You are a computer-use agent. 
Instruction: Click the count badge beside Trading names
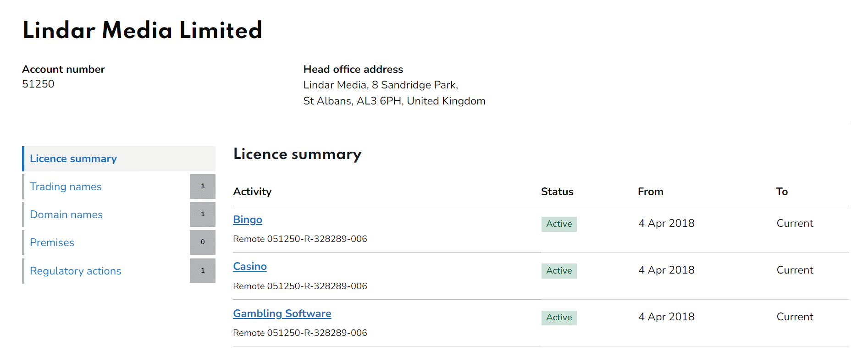[x=203, y=186]
